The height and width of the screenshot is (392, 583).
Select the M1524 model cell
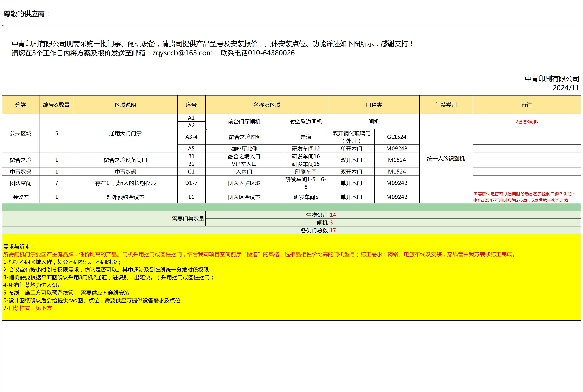point(397,172)
